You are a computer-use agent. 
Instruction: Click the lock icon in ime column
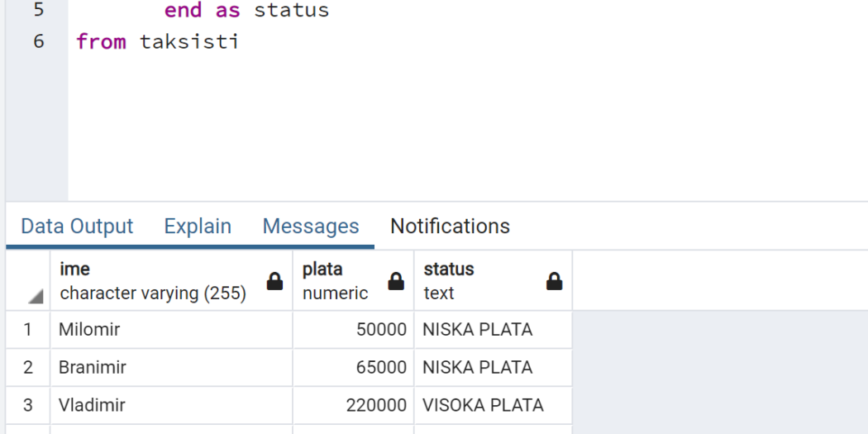[274, 281]
